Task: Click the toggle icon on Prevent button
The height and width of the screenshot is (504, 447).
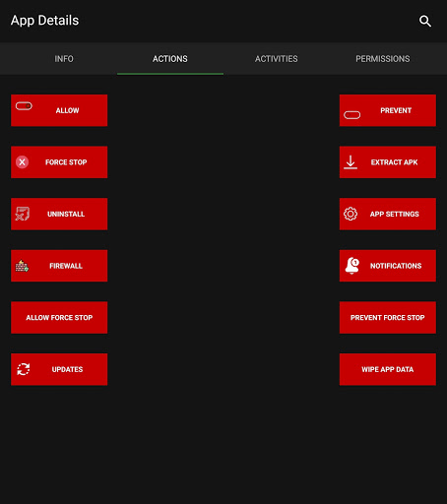Action: tap(351, 115)
